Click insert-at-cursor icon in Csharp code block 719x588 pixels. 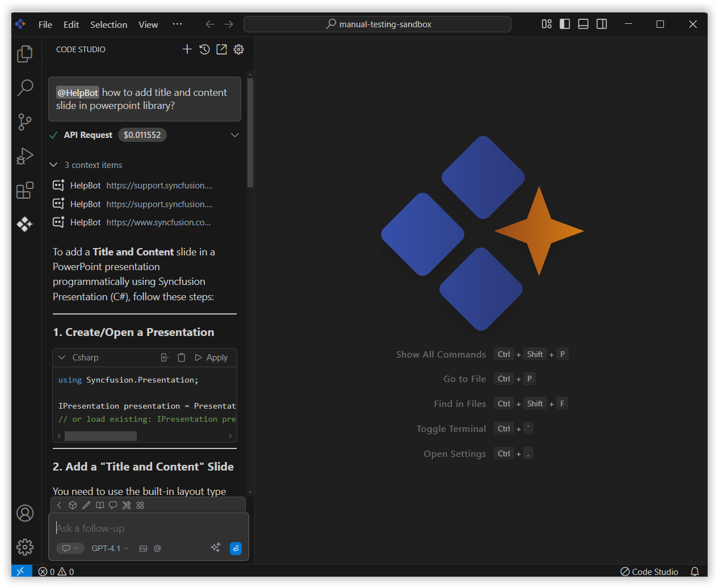165,358
